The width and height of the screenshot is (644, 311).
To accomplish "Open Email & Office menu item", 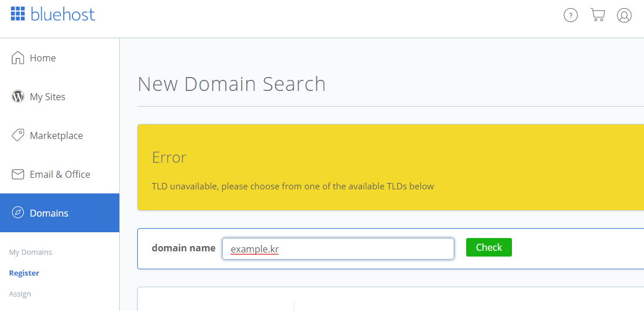I will [60, 174].
